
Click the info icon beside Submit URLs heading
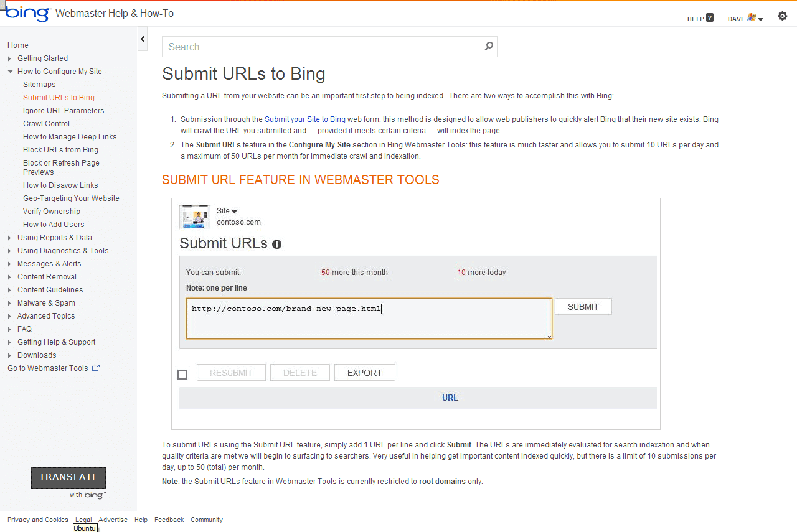(276, 245)
